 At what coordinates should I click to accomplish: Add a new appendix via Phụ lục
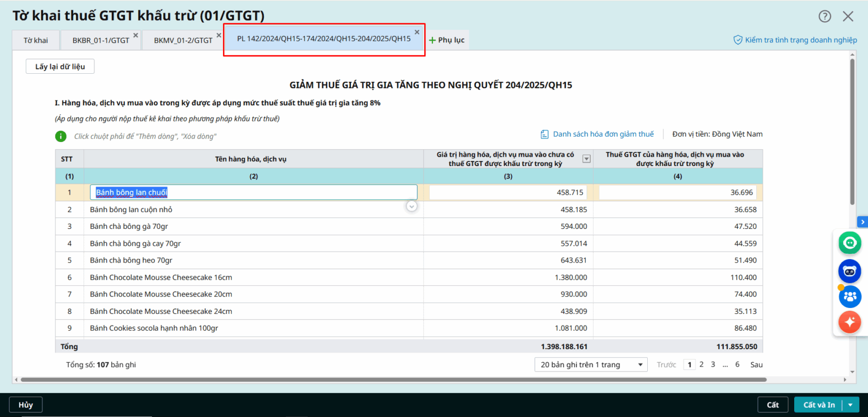[x=446, y=40]
